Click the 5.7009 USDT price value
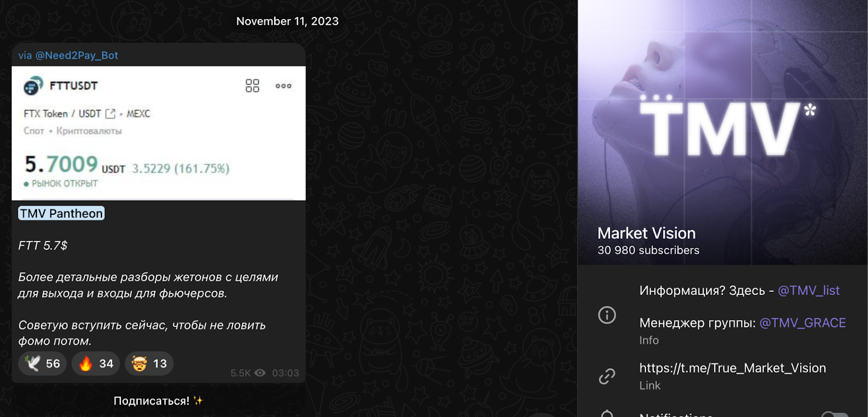This screenshot has height=417, width=868. (x=75, y=164)
